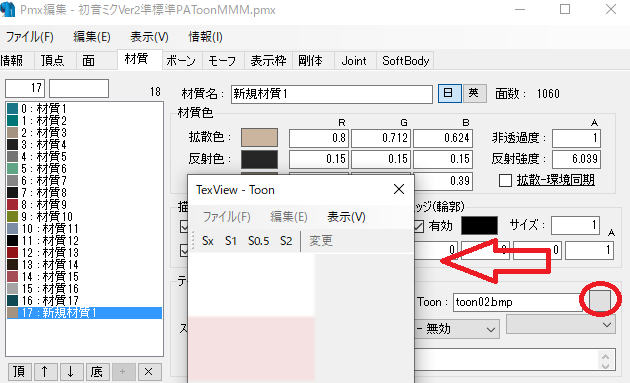Switch to the Joint tab

point(354,61)
